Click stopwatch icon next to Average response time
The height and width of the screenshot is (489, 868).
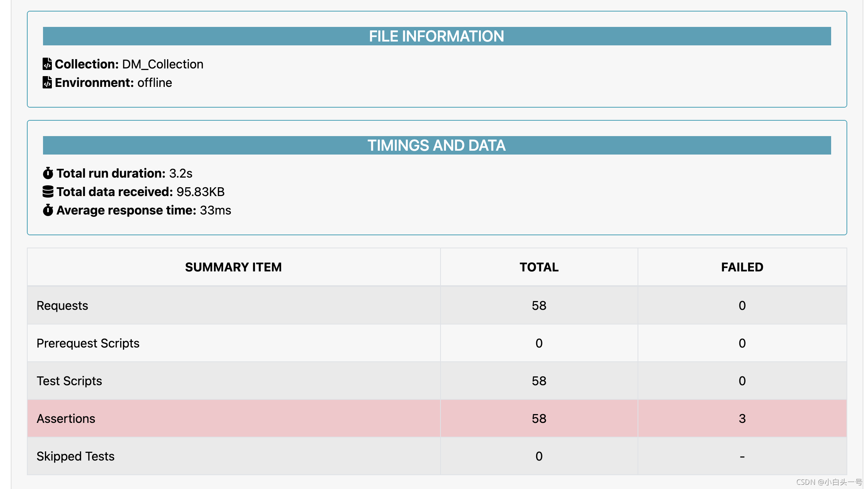click(48, 210)
